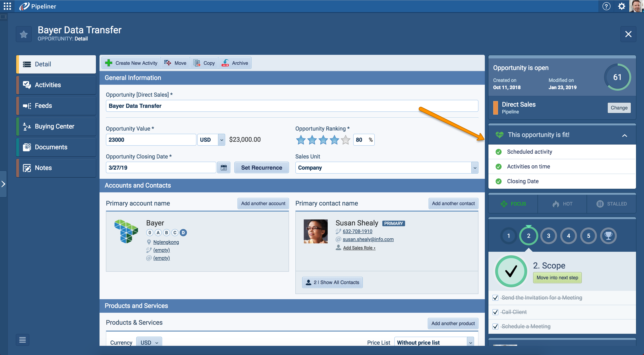
Task: Click Move into next step button
Action: [557, 277]
